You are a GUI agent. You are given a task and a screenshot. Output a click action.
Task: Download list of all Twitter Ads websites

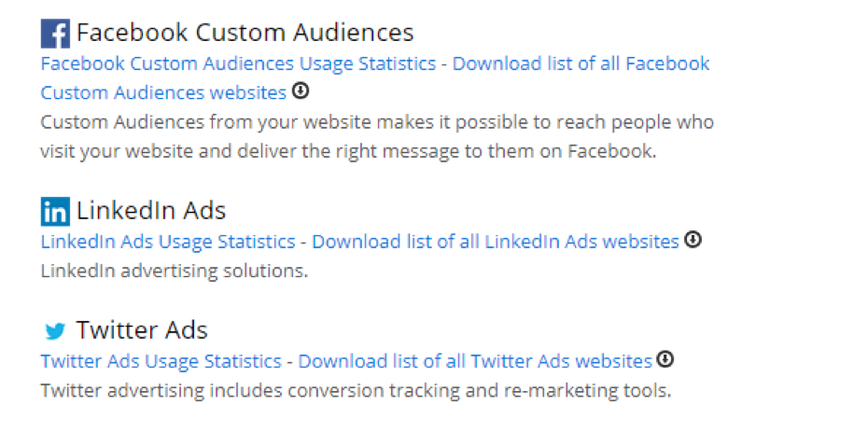pyautogui.click(x=474, y=361)
